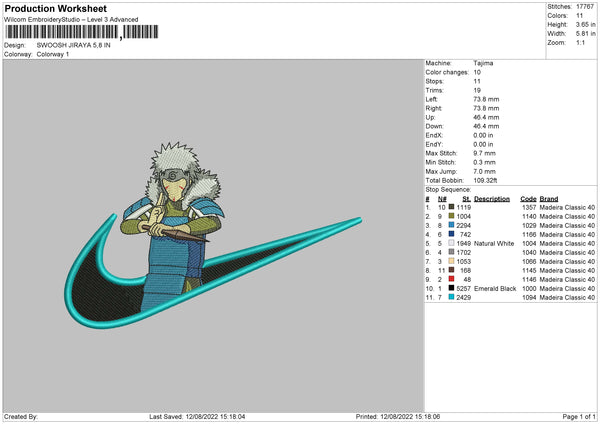Image resolution: width=600 pixels, height=424 pixels.
Task: Click the 'Brand' column header
Action: (x=549, y=199)
